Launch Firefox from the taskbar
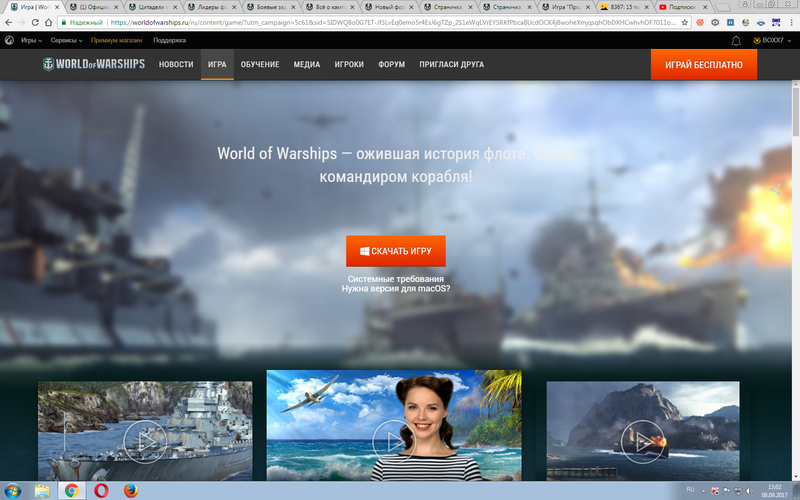 pos(131,491)
